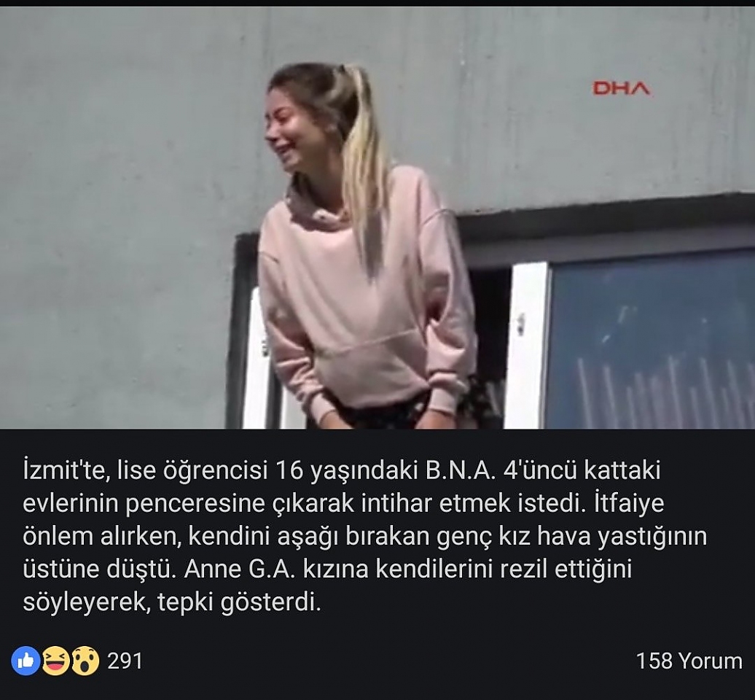Click the red DHA watermark logo
The image size is (755, 700).
(x=622, y=89)
